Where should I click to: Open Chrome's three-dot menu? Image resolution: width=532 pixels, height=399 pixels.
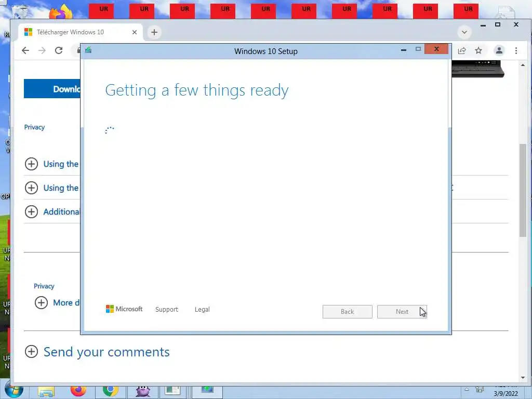tap(516, 50)
